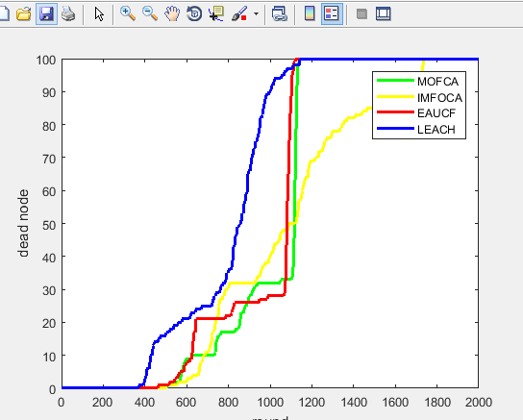
Task: Click the x-axis tick label 1400
Action: pos(354,403)
